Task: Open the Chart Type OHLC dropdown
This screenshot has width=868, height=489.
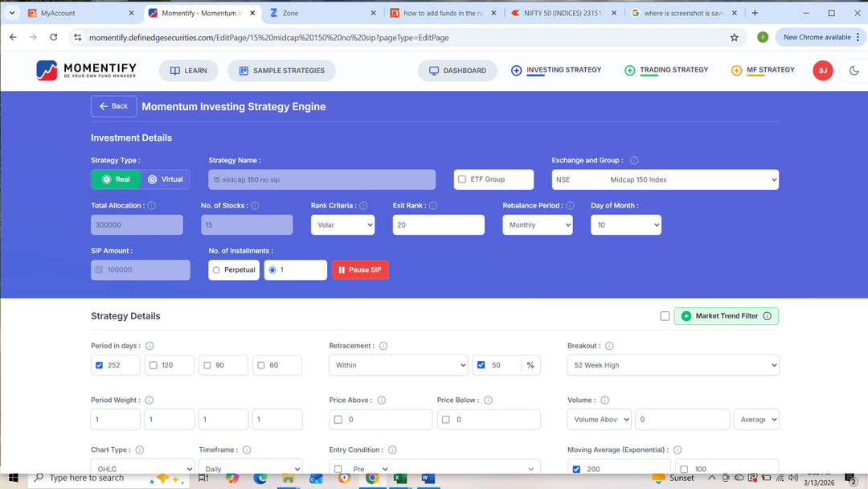Action: pyautogui.click(x=142, y=468)
